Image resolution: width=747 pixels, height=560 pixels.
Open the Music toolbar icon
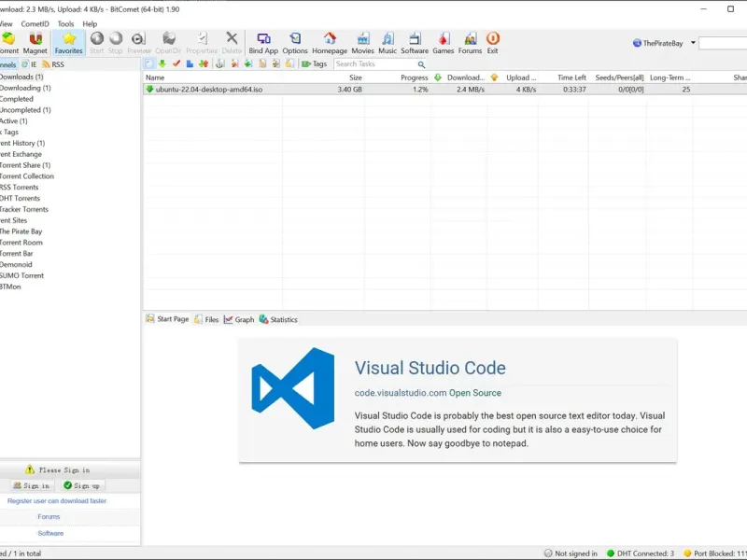pos(388,43)
